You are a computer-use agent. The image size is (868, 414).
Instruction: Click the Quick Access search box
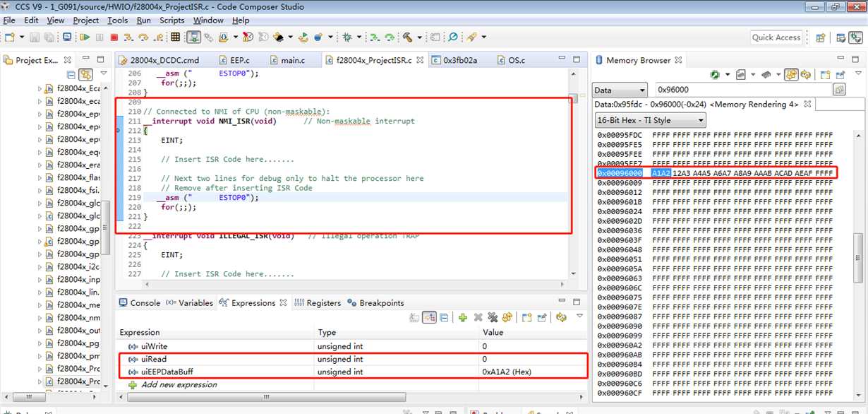[776, 37]
